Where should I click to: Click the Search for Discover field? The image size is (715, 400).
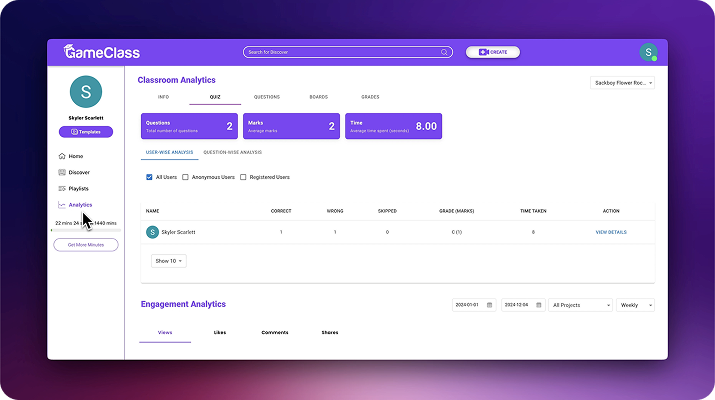click(348, 52)
